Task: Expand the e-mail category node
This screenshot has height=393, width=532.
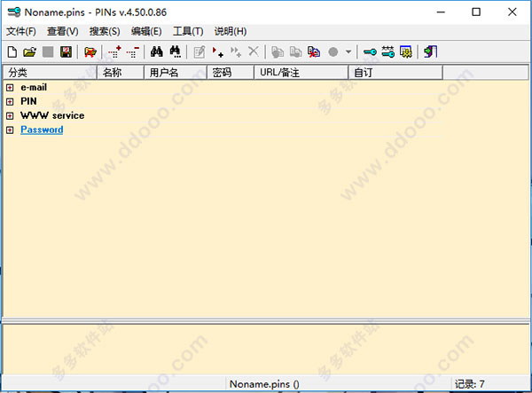Action: coord(10,88)
